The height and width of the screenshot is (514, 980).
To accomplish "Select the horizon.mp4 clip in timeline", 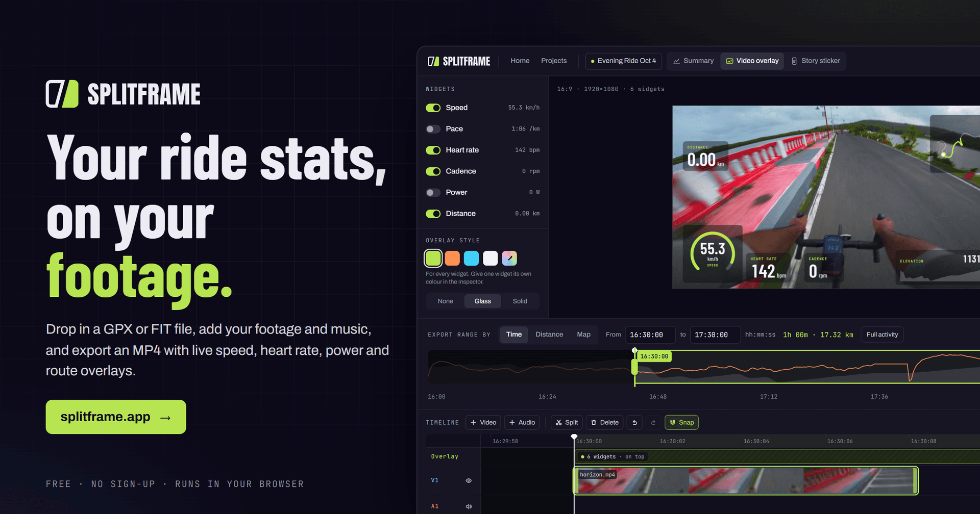I will (x=746, y=481).
